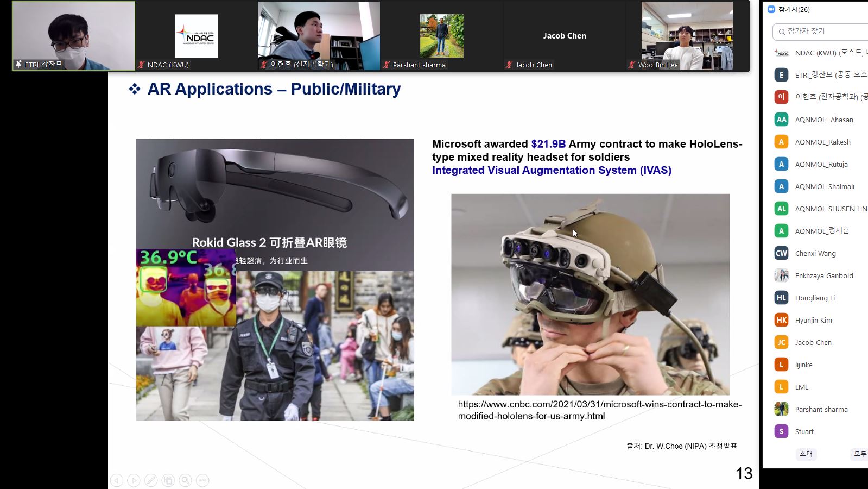Viewport: 868px width, 489px height.
Task: Click pin icon on ETRI_강찬모 tile
Action: [18, 64]
